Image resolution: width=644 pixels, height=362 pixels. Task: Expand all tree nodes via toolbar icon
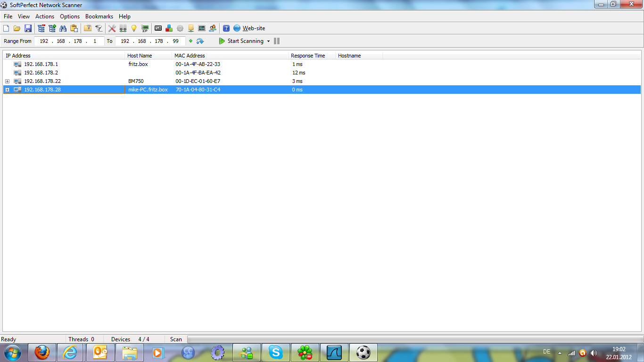point(52,28)
